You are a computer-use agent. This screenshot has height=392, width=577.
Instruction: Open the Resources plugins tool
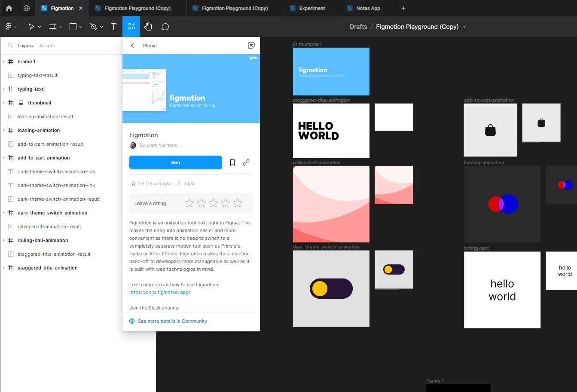(x=131, y=27)
